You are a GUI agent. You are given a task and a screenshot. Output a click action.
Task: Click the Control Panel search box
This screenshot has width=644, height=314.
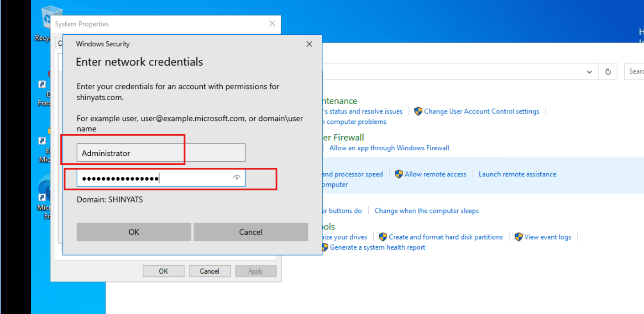[x=634, y=71]
